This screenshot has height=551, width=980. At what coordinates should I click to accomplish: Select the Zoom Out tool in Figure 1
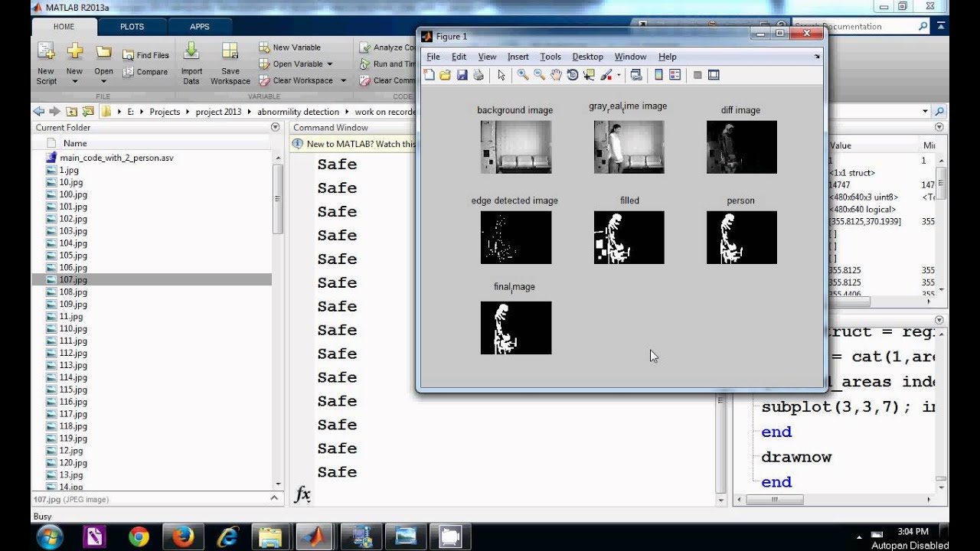pyautogui.click(x=539, y=75)
